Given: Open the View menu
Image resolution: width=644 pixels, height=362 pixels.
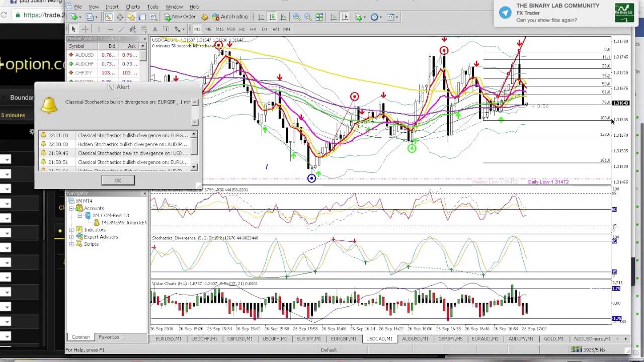Looking at the screenshot, I should click(94, 7).
